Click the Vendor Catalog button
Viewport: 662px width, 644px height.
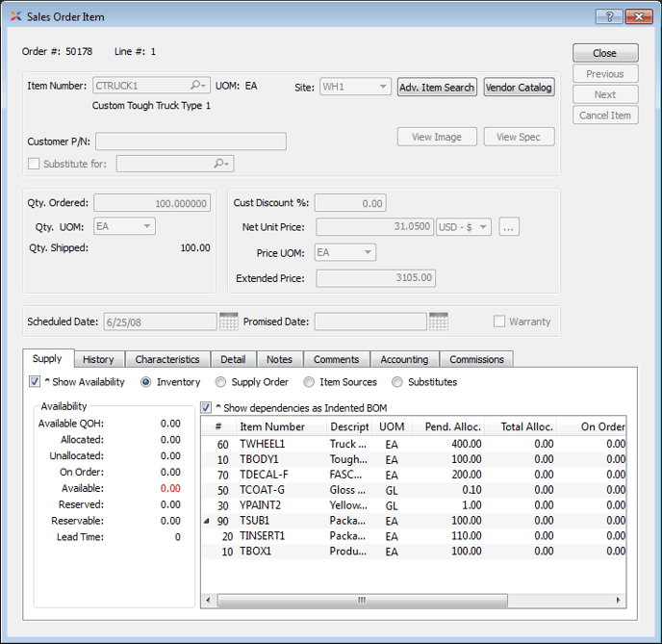(519, 87)
